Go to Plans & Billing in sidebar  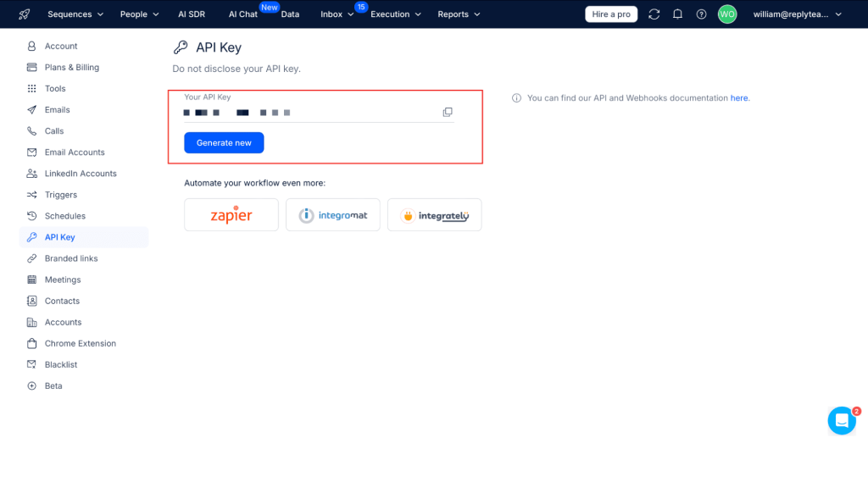coord(72,68)
